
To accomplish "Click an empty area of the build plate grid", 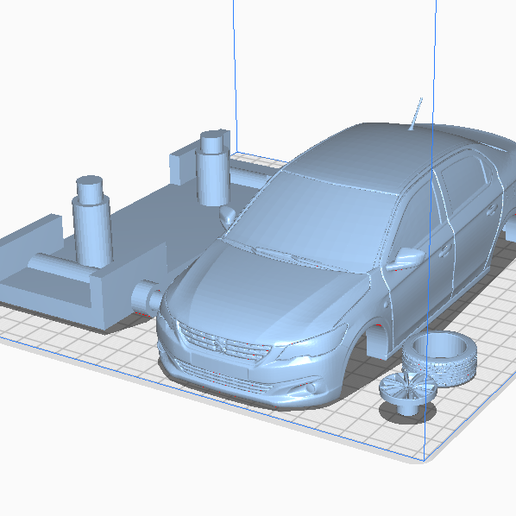I will pyautogui.click(x=350, y=433).
